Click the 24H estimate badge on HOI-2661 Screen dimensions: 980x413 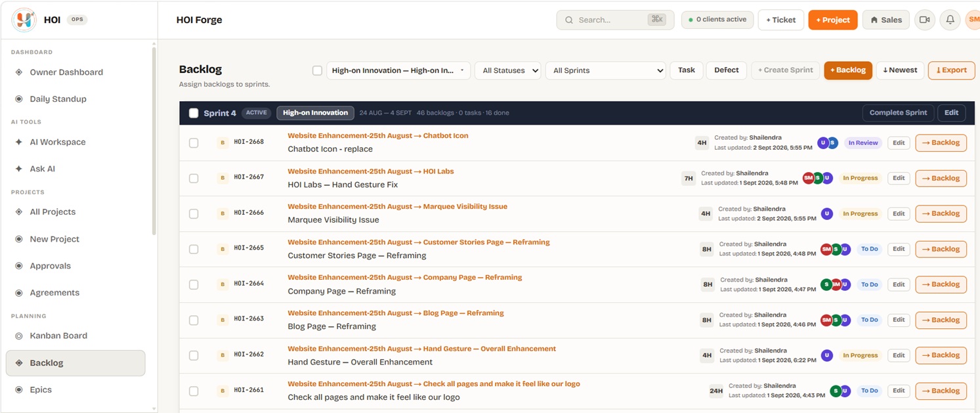coord(716,391)
